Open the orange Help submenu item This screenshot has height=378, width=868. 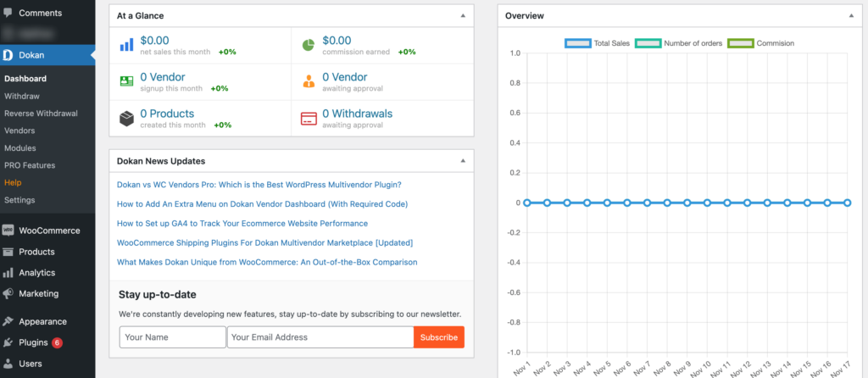tap(13, 182)
